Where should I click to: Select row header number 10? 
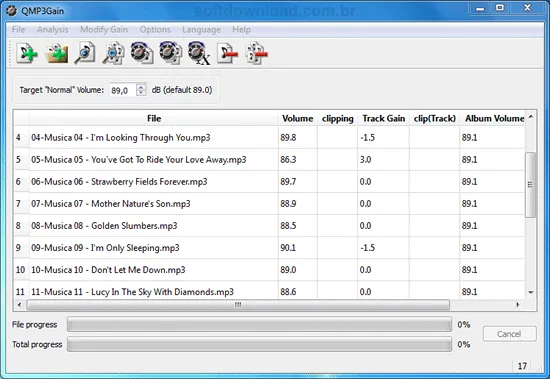coord(21,270)
